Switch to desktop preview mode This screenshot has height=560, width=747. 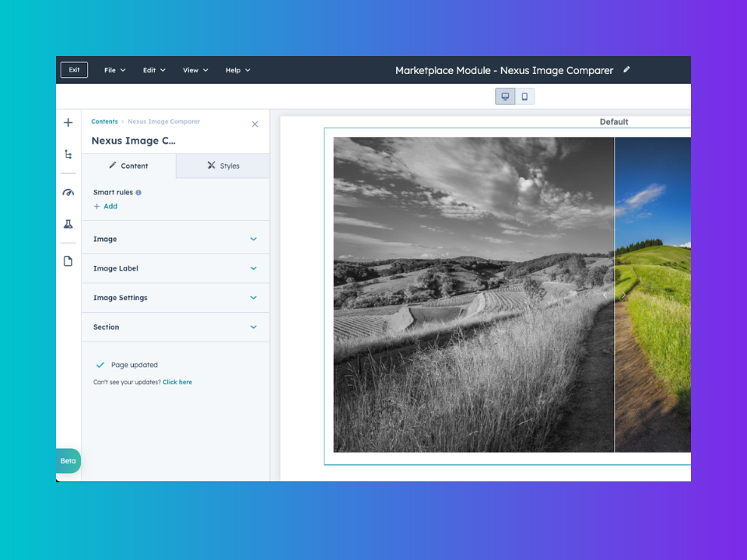click(505, 96)
